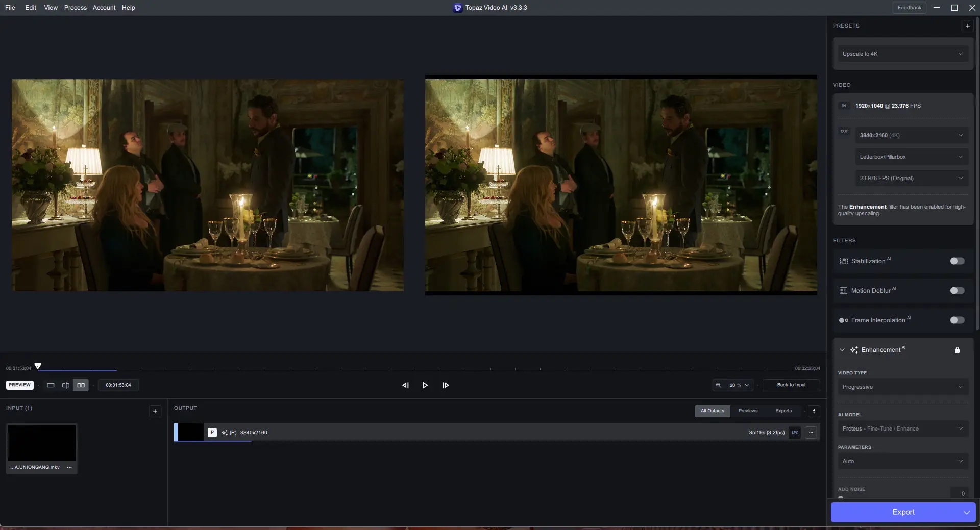The image size is (980, 530).
Task: Click the Back to Input button
Action: 791,385
